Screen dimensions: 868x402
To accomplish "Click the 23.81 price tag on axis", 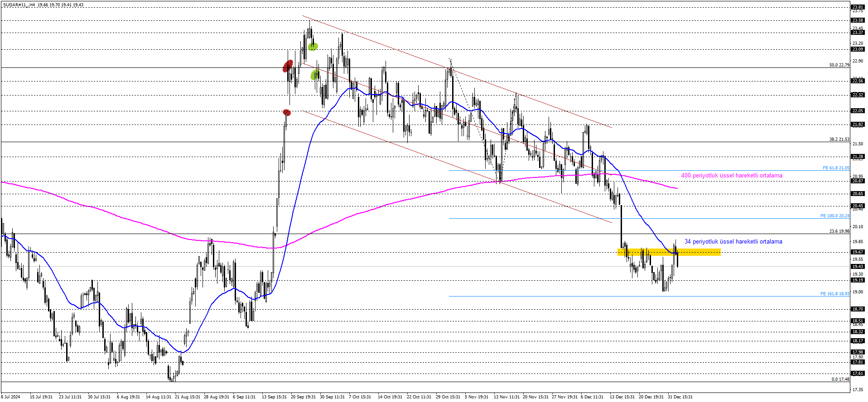I will (858, 7).
